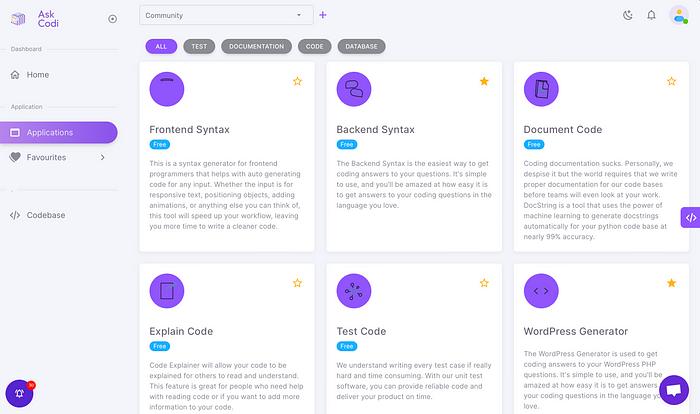Select the DOCUMENTATION filter tab
700x414 pixels.
(x=256, y=46)
